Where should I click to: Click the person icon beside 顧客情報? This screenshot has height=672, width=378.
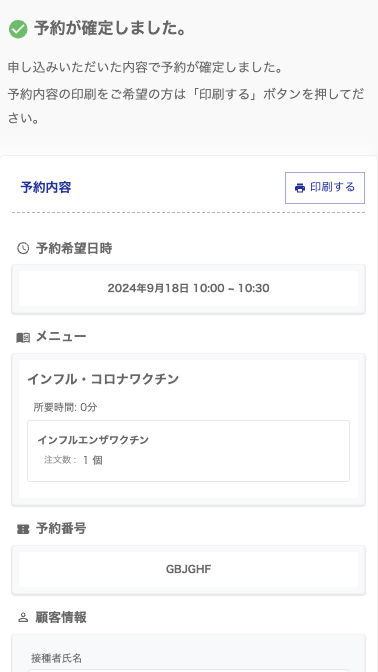(23, 618)
